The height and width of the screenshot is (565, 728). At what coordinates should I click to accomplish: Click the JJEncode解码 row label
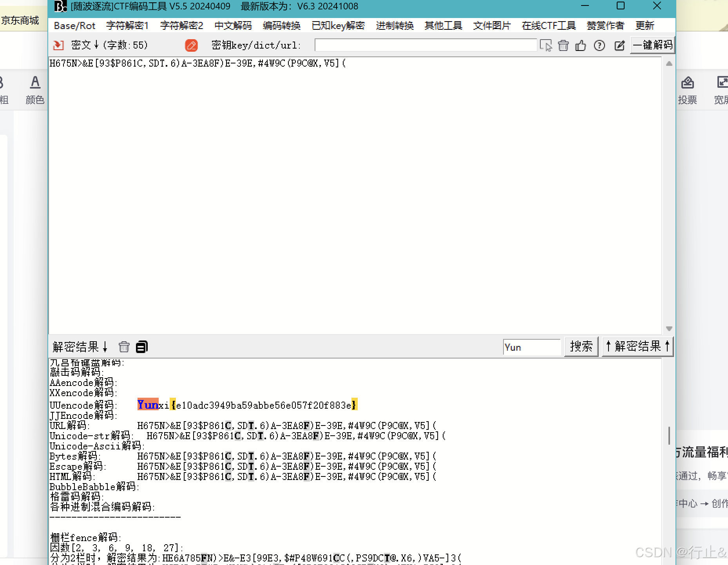[83, 415]
